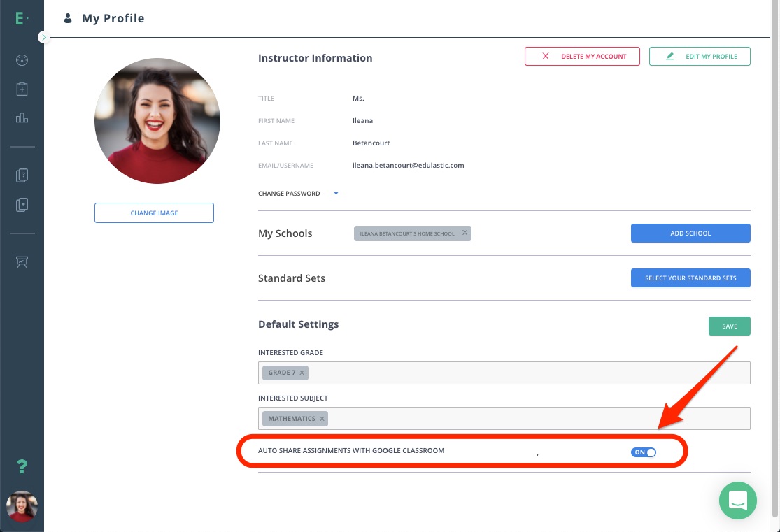Click the Change Image button

[154, 213]
